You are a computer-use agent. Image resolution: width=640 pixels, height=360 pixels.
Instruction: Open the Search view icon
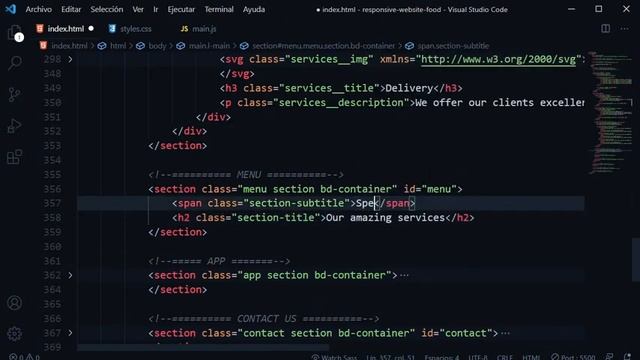point(15,63)
